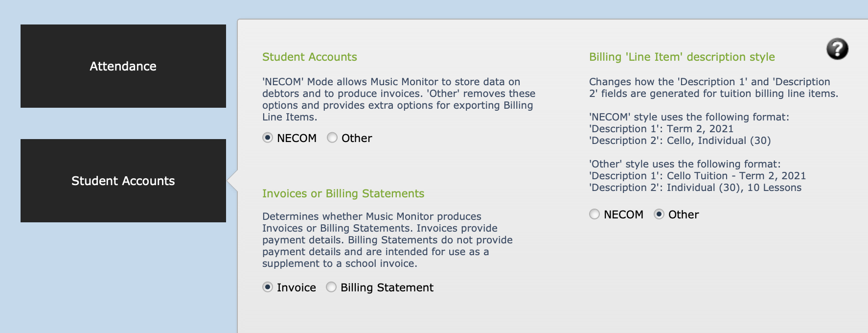Image resolution: width=868 pixels, height=333 pixels.
Task: Choose Other radio for line item style
Action: click(659, 214)
